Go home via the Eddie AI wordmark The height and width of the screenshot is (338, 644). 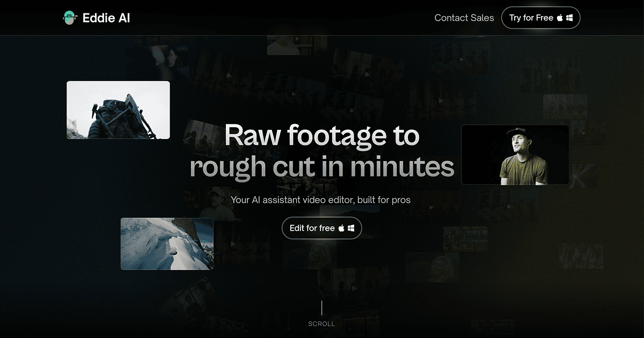[x=106, y=18]
